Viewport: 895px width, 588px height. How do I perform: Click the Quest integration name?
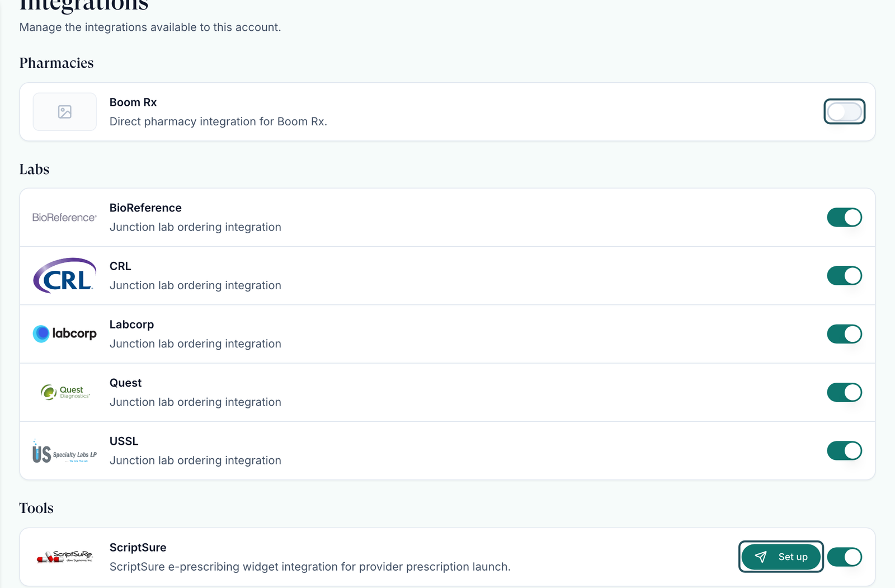tap(125, 383)
